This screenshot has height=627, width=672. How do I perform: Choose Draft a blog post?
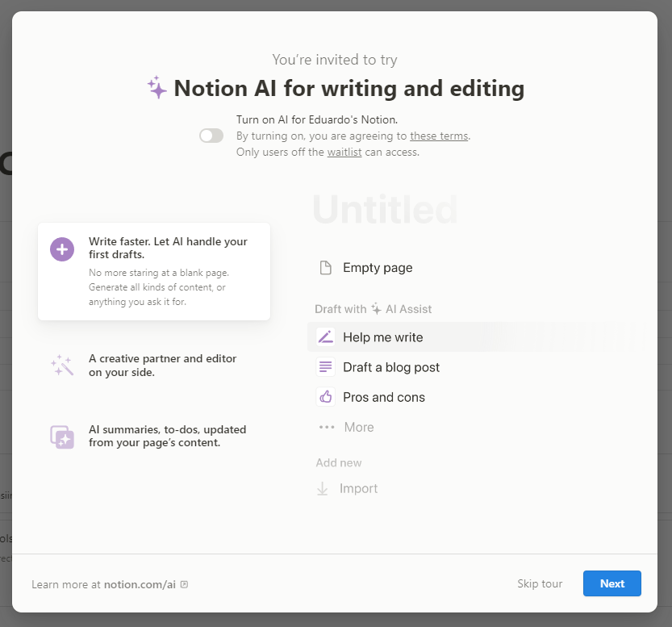[391, 367]
